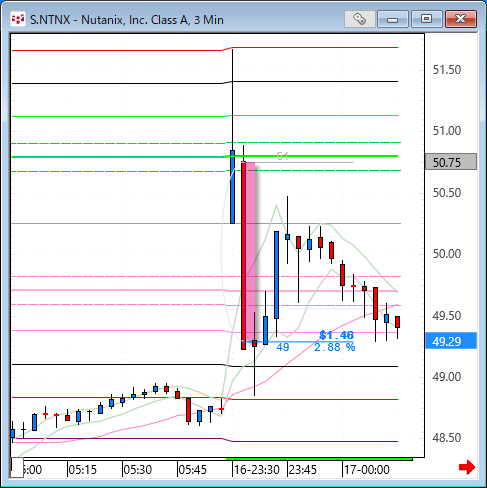Click the 49.50 price axis label
This screenshot has height=488, width=487.
click(447, 316)
